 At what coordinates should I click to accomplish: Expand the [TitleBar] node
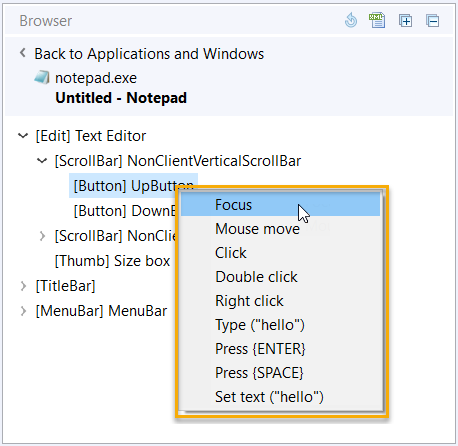pyautogui.click(x=23, y=286)
